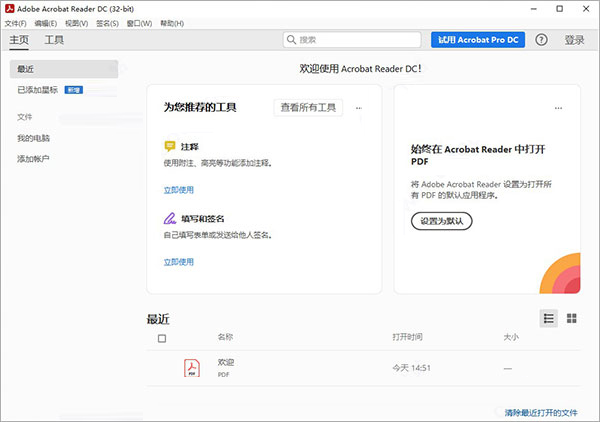Switch recent files to grid view

(x=572, y=318)
